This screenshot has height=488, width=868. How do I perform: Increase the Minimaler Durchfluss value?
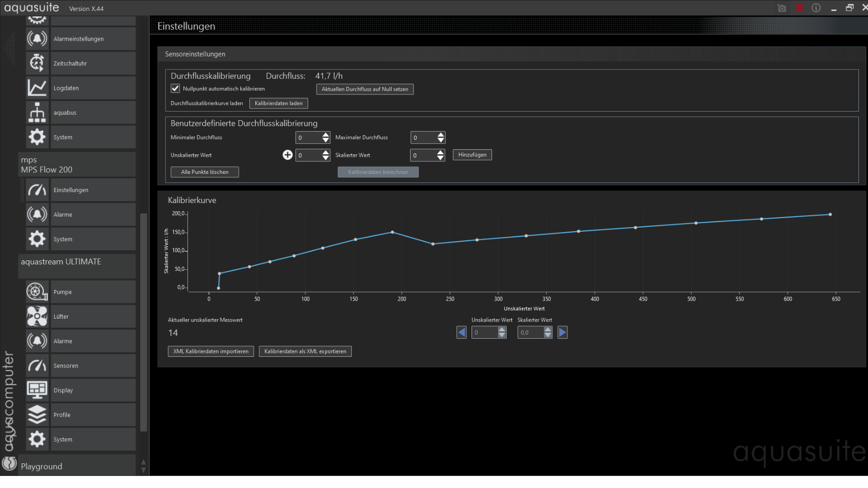(326, 135)
